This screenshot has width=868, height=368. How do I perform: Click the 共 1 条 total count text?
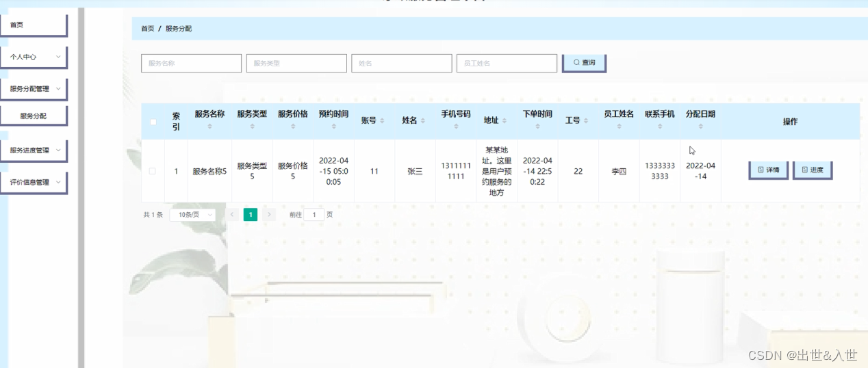click(153, 215)
